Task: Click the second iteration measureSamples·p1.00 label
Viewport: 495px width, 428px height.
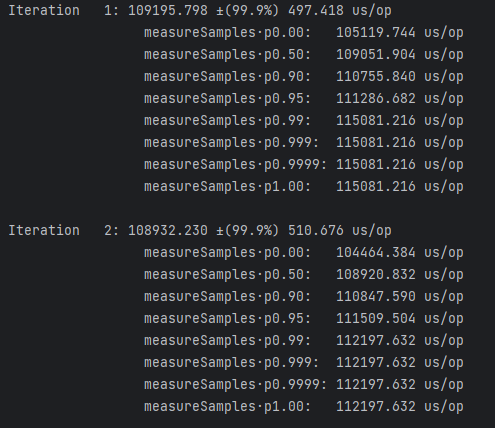Action: (x=227, y=407)
